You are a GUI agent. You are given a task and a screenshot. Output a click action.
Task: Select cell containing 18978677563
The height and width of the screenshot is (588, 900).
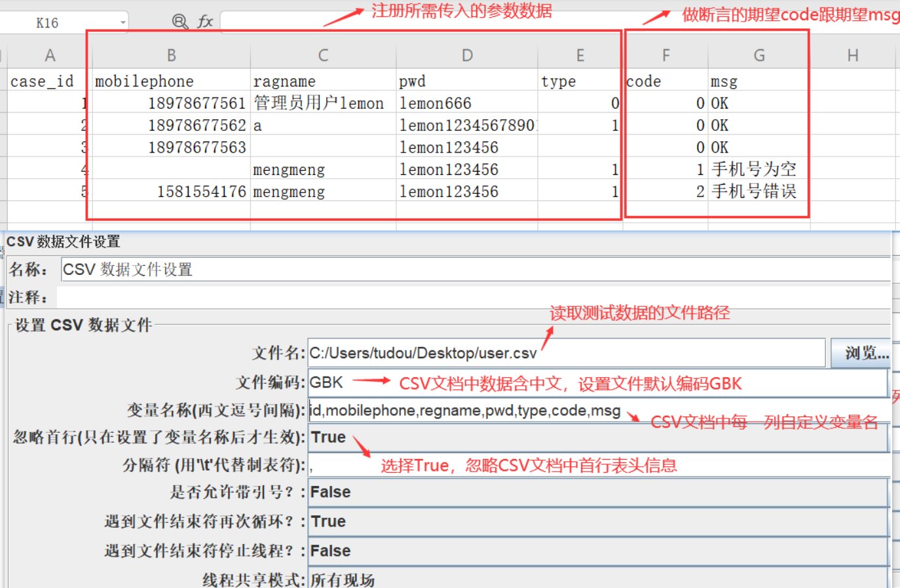171,147
